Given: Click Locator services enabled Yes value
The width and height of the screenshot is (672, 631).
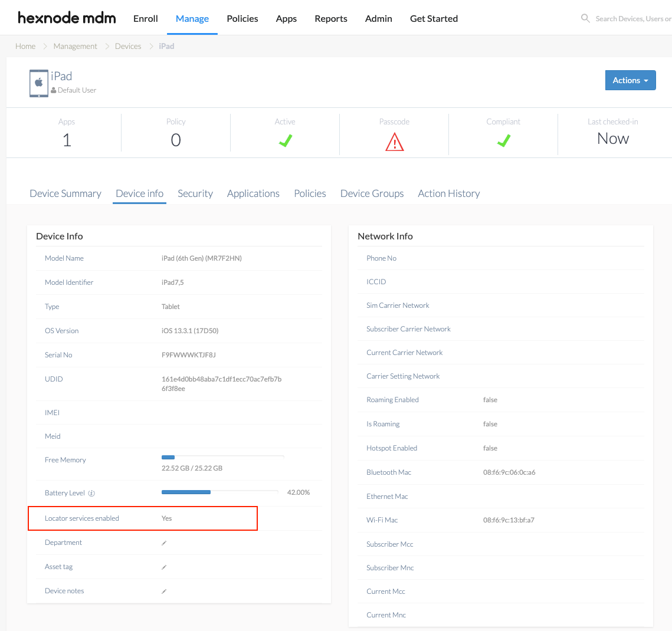Looking at the screenshot, I should [167, 518].
